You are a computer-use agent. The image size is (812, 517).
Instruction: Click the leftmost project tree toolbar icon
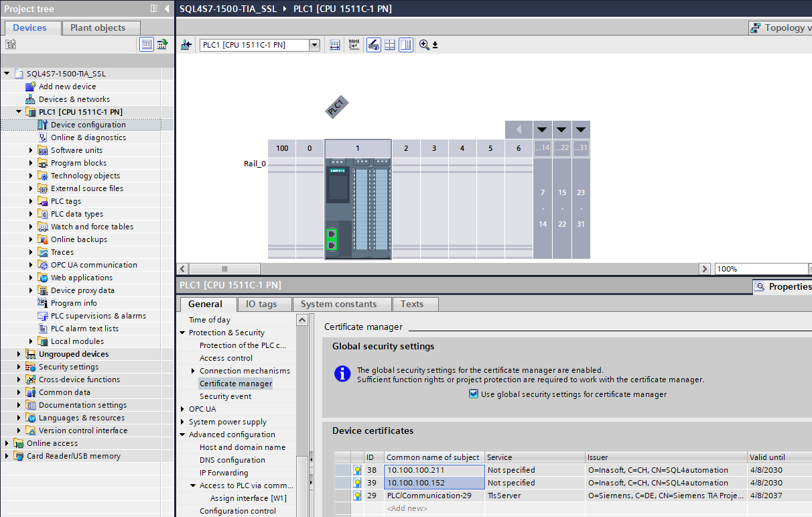(x=10, y=44)
